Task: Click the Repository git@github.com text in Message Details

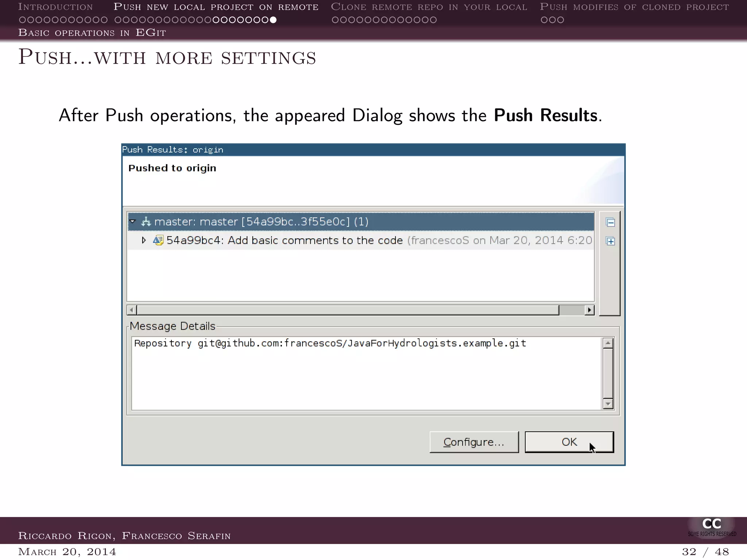Action: click(x=330, y=343)
